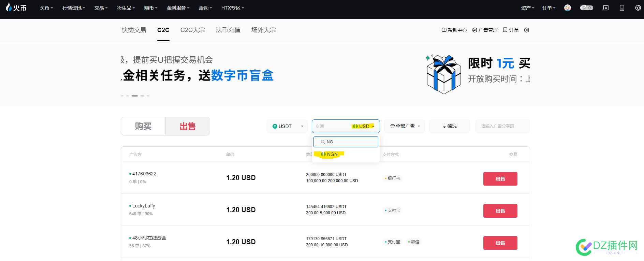This screenshot has width=644, height=261.
Task: Switch to 法币充值 tab
Action: 228,30
